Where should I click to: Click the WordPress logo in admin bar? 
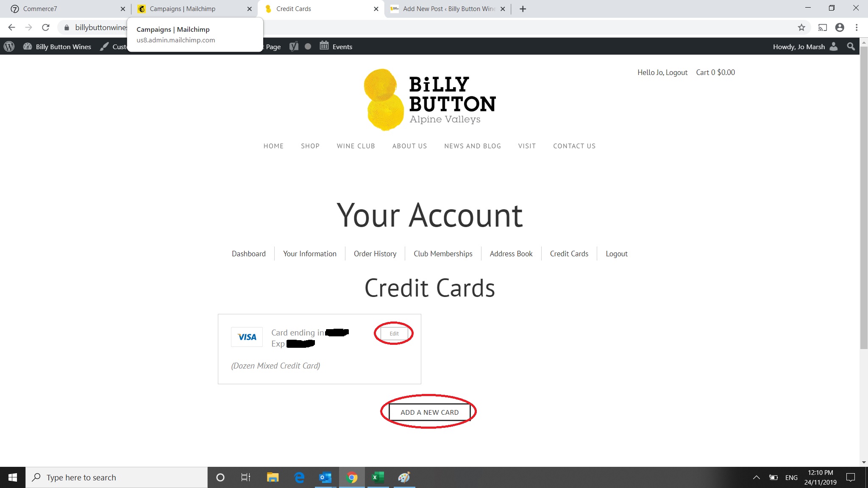pyautogui.click(x=9, y=47)
